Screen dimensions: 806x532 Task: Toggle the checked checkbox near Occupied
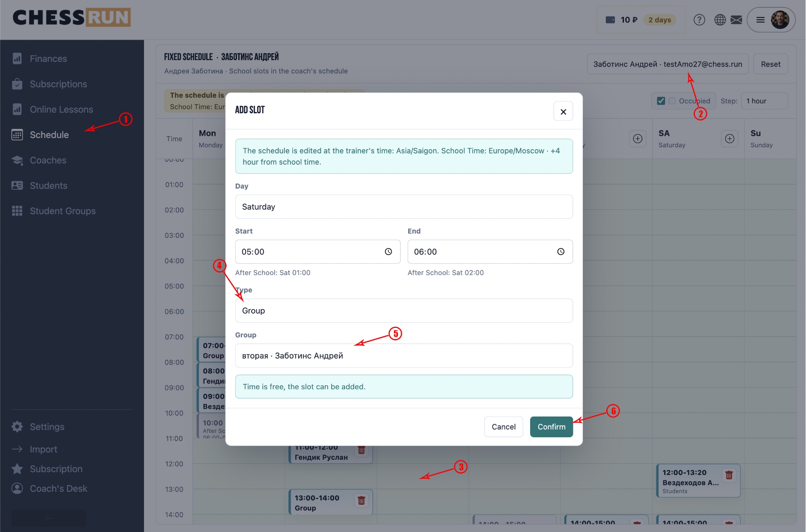coord(661,101)
